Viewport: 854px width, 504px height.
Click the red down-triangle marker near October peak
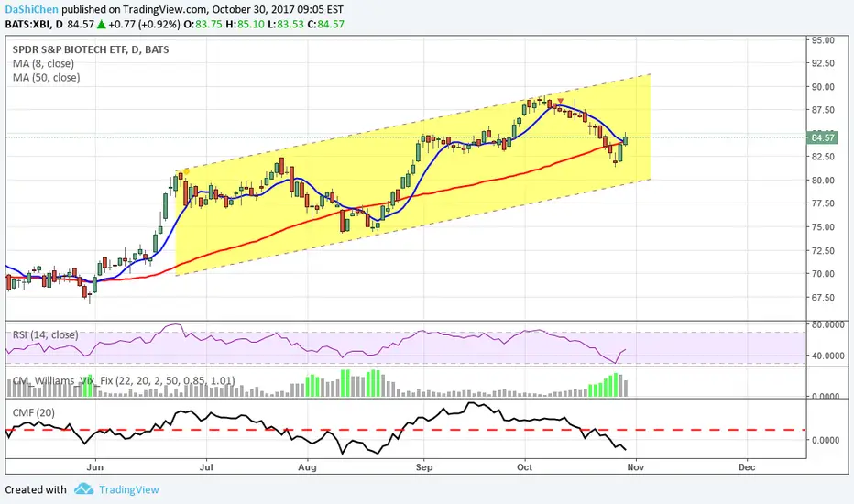click(560, 101)
